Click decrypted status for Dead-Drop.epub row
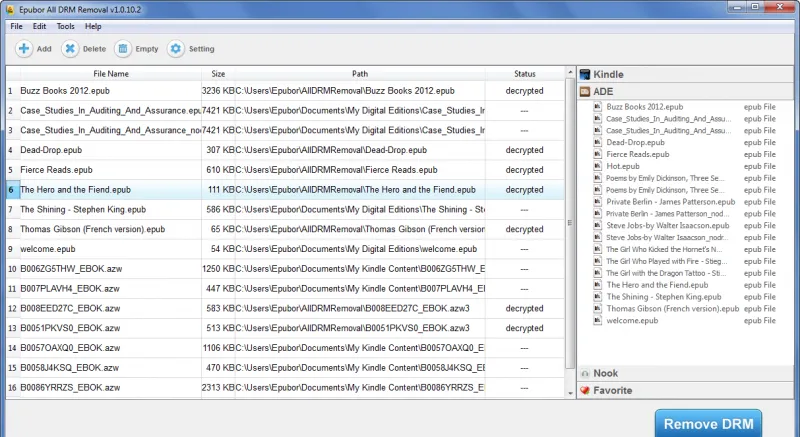800x437 pixels. 524,150
